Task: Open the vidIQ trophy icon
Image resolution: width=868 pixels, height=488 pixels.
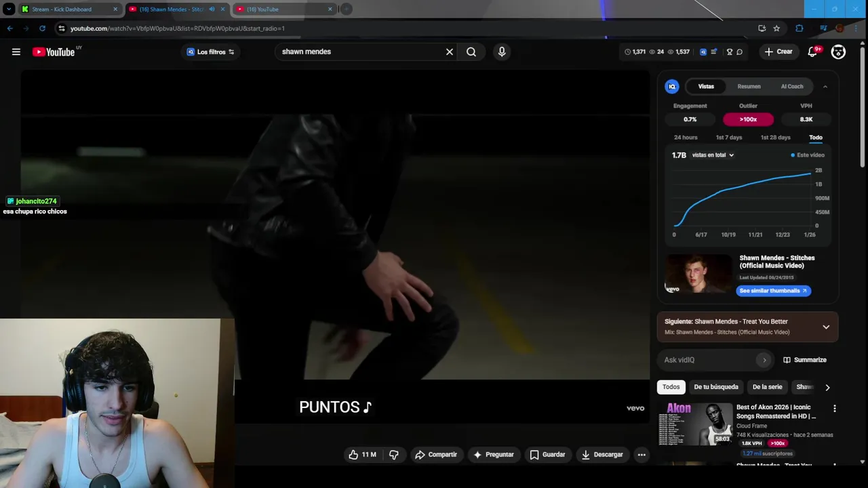Action: pyautogui.click(x=730, y=52)
